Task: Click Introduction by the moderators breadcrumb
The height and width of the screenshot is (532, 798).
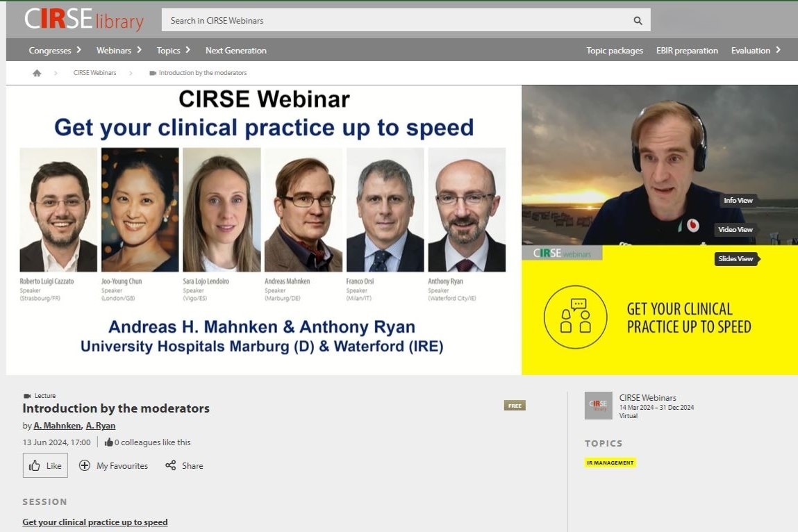Action: (198, 73)
